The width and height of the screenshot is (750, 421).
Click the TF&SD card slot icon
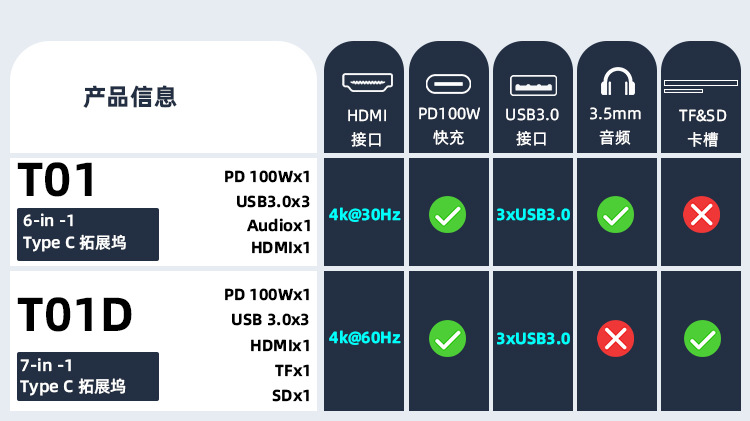click(x=702, y=87)
